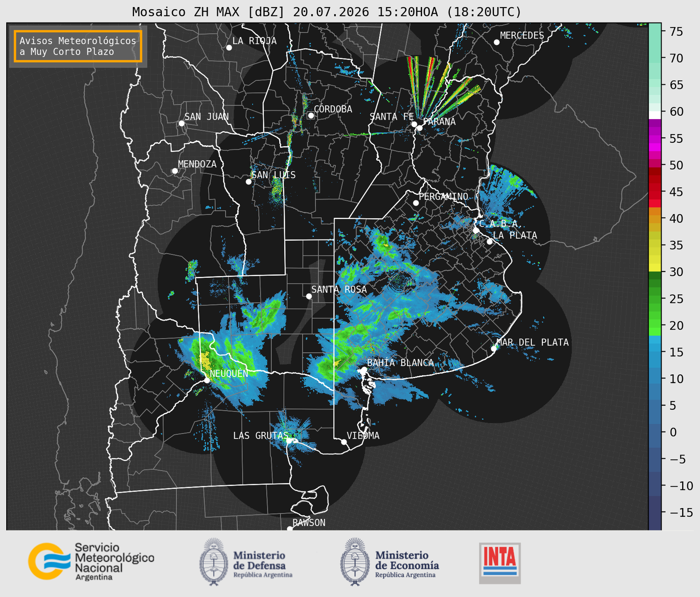Click the Mar del Plata city marker
Screen dimensions: 700x597
click(494, 349)
